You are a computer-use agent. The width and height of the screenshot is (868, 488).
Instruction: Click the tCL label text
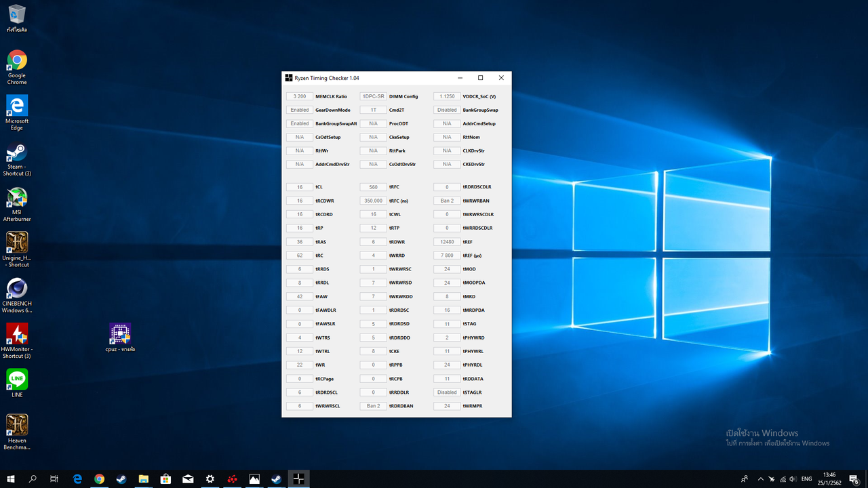(x=319, y=187)
